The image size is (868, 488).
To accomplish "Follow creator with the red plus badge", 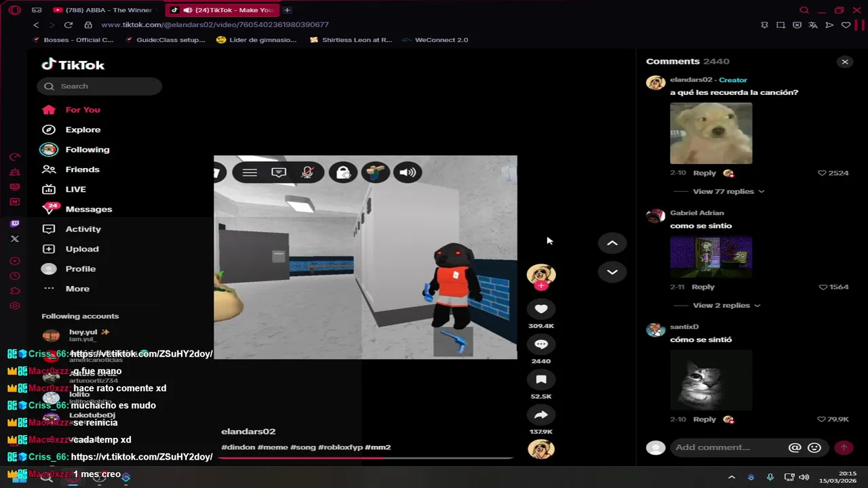I will 541,286.
